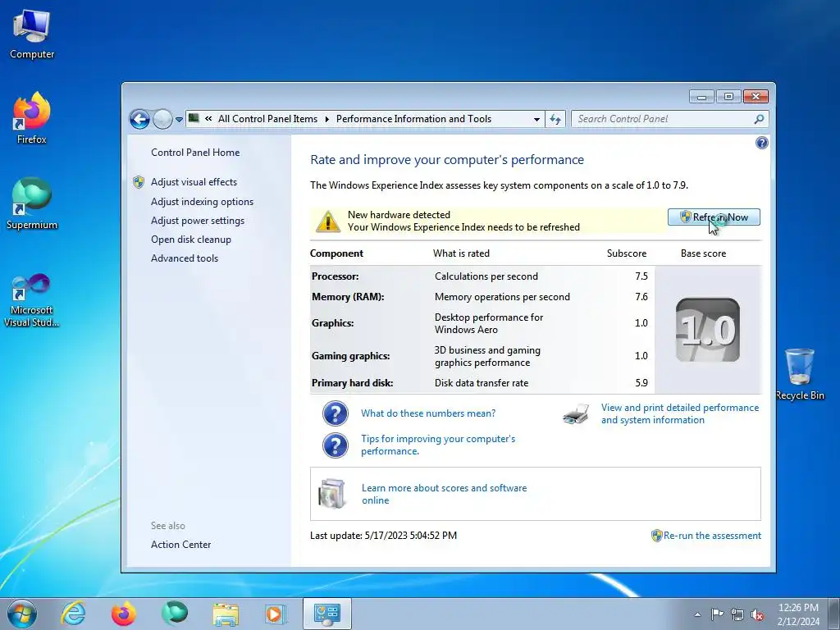840x630 pixels.
Task: Click the software box icon beside Learn more
Action: [331, 493]
